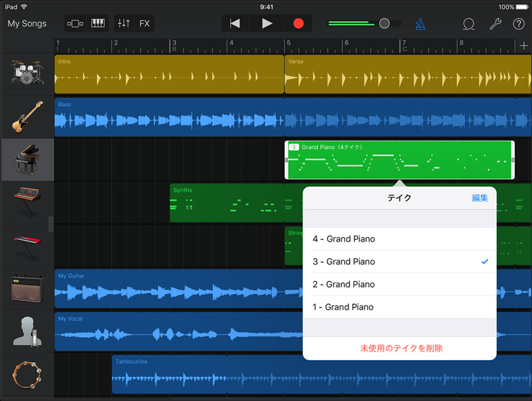Select the My Vocal audio region

pyautogui.click(x=179, y=331)
